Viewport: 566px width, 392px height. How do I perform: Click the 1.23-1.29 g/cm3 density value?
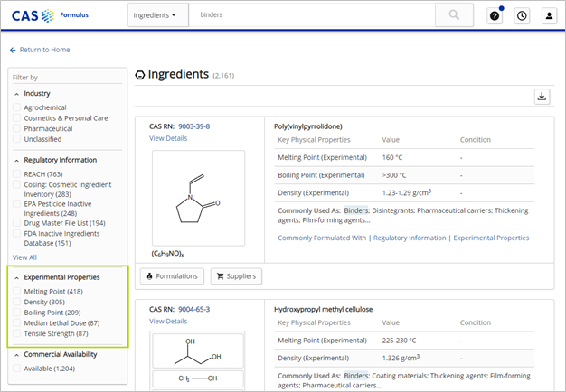coord(407,192)
